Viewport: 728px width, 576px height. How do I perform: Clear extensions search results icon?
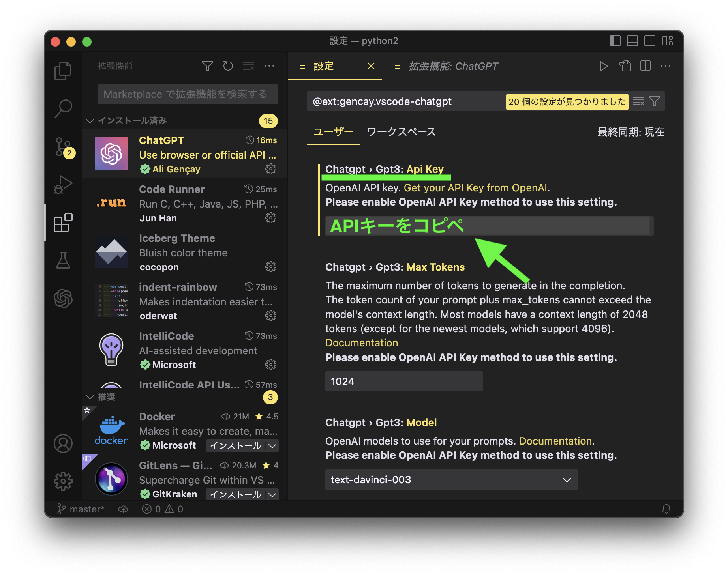pyautogui.click(x=249, y=66)
